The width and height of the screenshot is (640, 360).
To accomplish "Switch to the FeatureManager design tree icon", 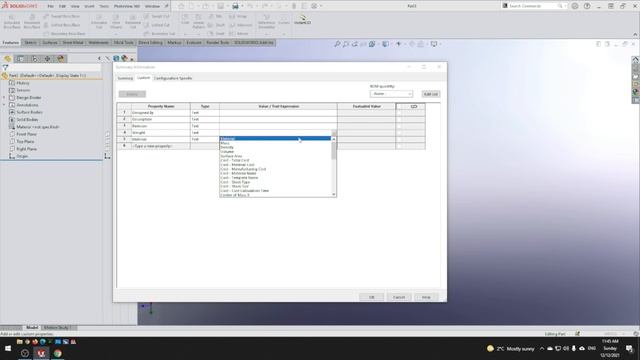I will pyautogui.click(x=7, y=59).
